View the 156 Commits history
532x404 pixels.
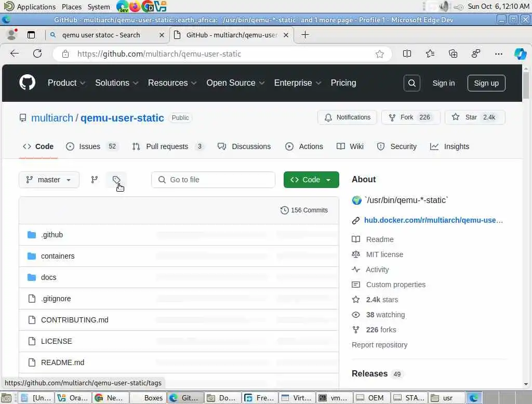pyautogui.click(x=304, y=210)
